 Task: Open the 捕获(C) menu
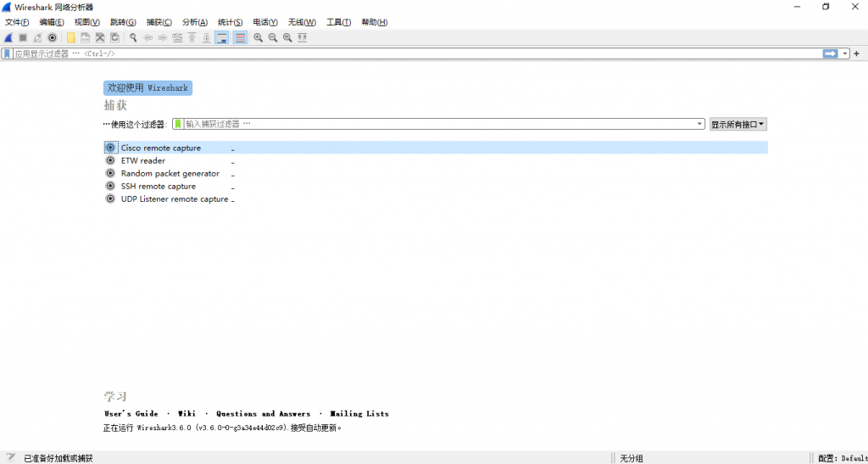pyautogui.click(x=159, y=22)
